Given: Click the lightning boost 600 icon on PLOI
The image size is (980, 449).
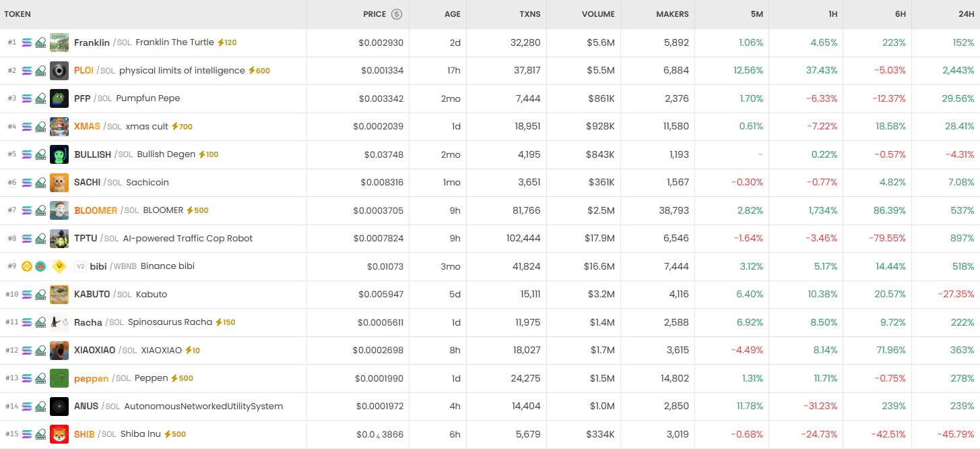Looking at the screenshot, I should click(x=252, y=71).
